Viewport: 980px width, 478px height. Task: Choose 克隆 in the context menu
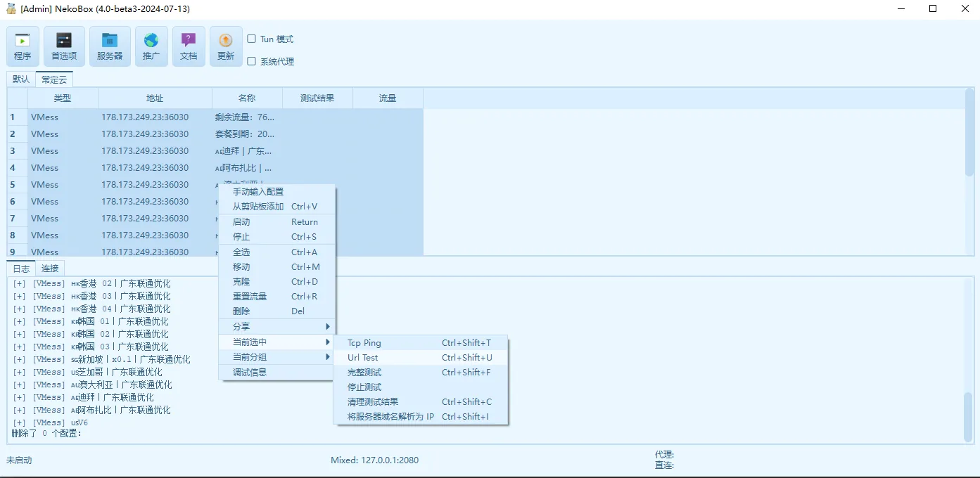[277, 282]
